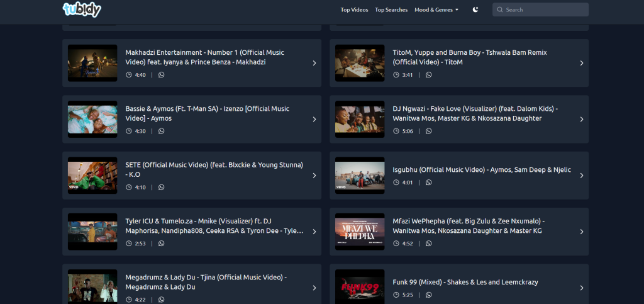
Task: Click clock icon on Mfazi WePhepha row
Action: 396,244
